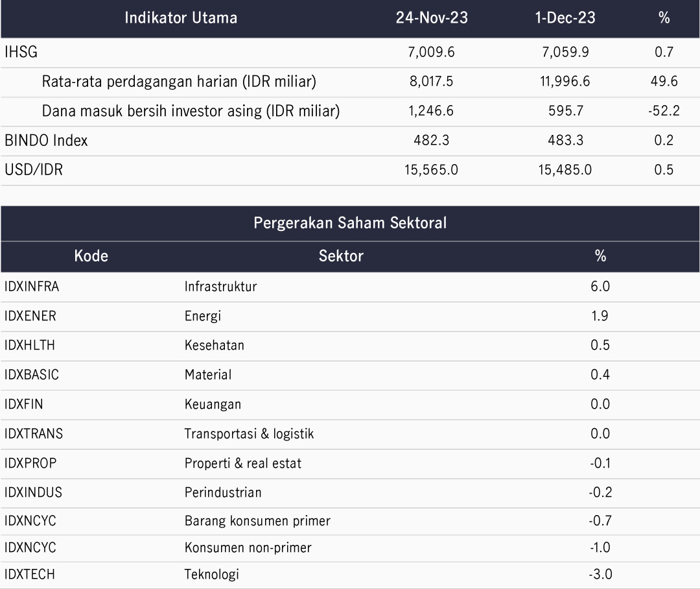Viewport: 700px width, 589px height.
Task: Select the Sektor column header
Action: (341, 256)
